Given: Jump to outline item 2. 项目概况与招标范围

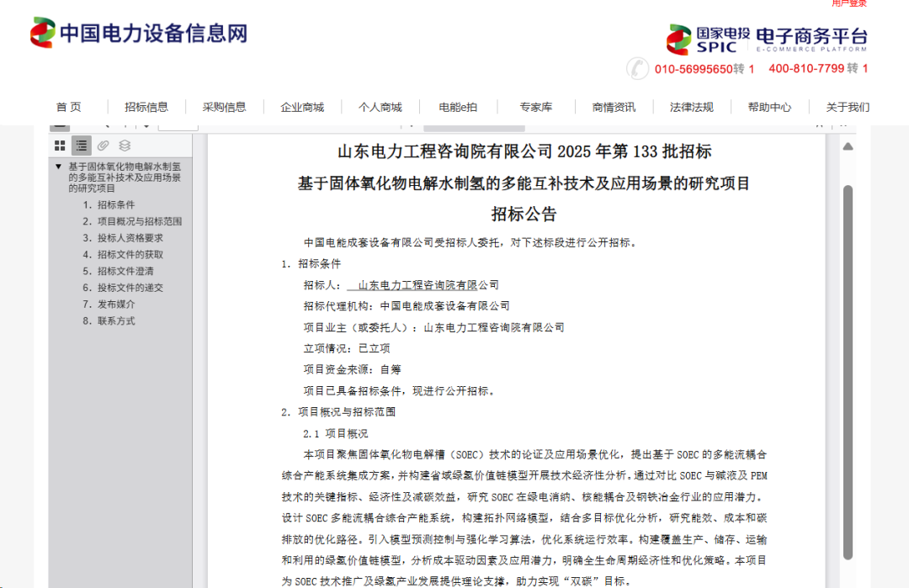Looking at the screenshot, I should point(132,221).
